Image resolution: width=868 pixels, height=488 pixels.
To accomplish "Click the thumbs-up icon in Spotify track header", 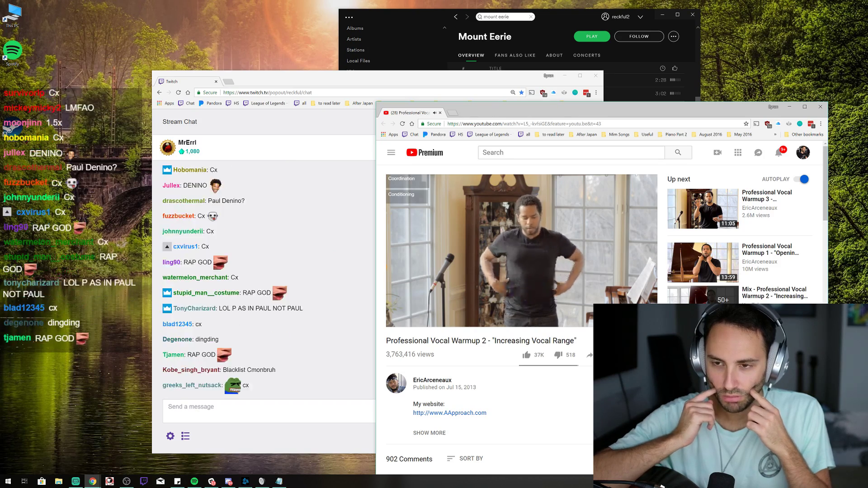I will click(675, 68).
